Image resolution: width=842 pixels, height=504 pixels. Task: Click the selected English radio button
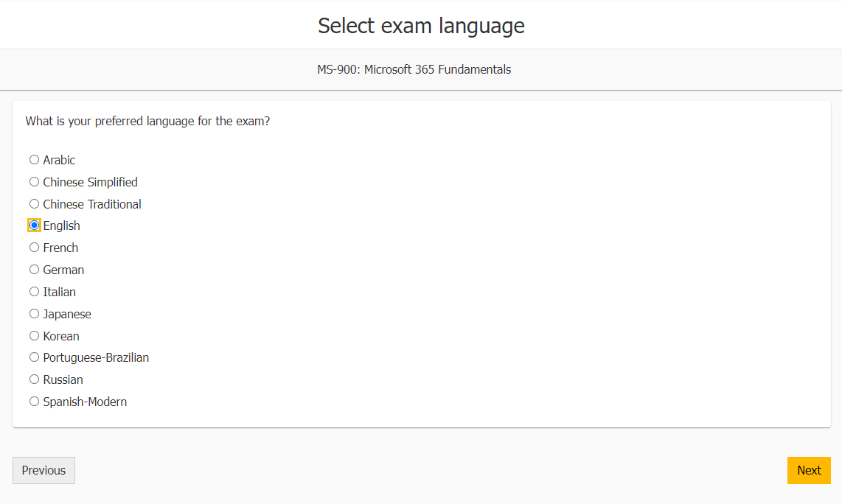[x=35, y=225]
